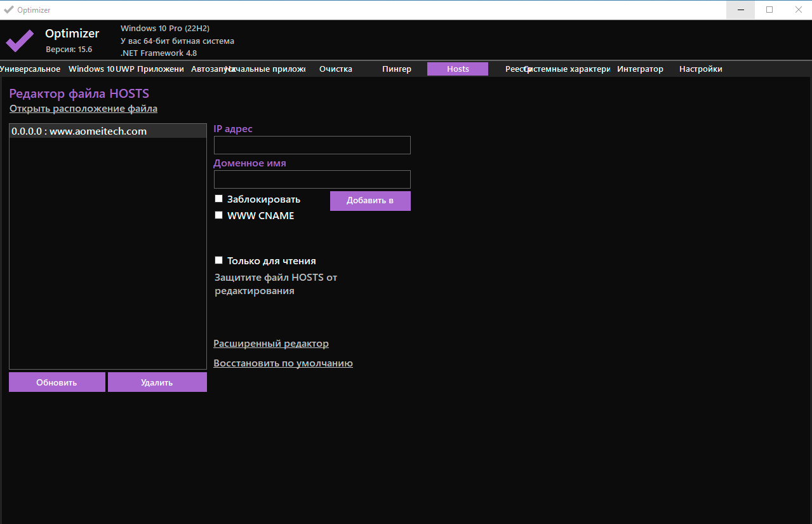Viewport: 812px width, 524px height.
Task: Click into the Доменное имя field
Action: (x=312, y=179)
